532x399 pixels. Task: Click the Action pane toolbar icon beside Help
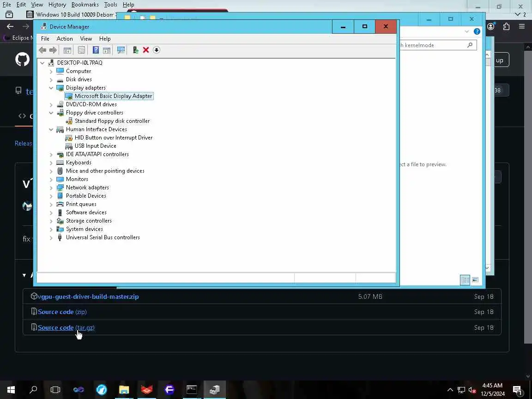[x=107, y=50]
